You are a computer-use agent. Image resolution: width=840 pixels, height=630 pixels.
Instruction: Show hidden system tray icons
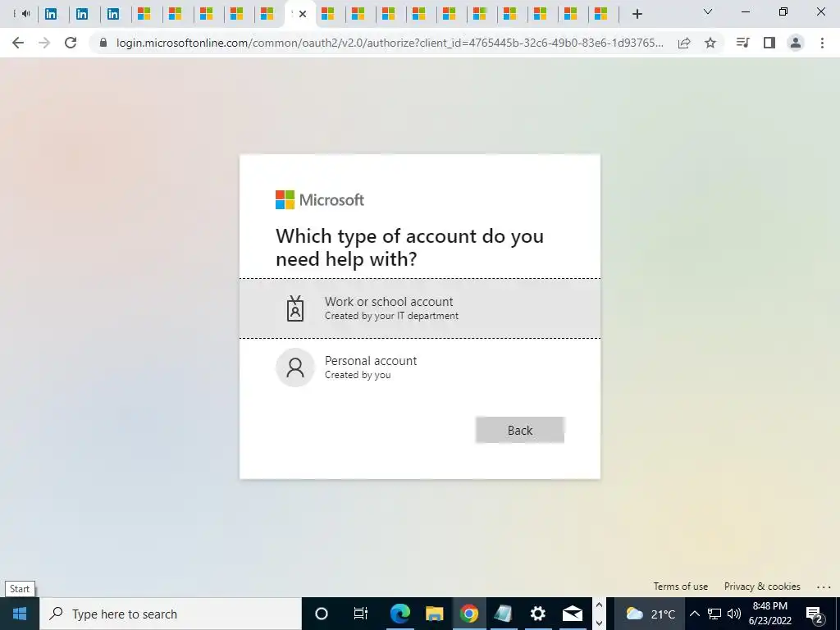click(694, 614)
